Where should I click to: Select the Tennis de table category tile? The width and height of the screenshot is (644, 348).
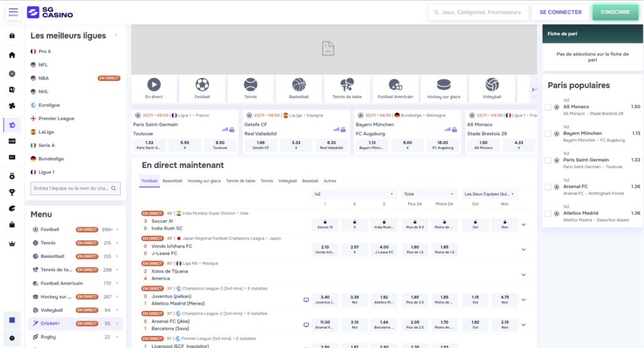[x=347, y=88]
